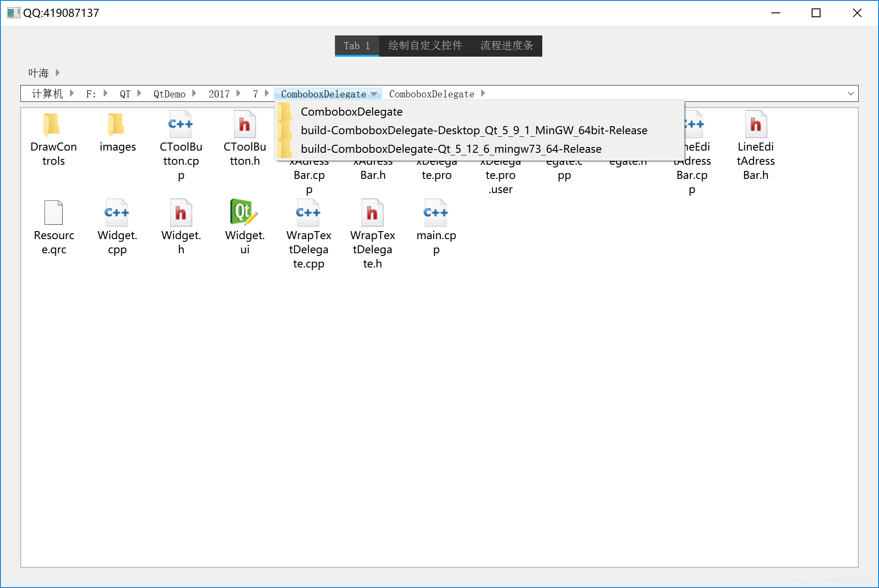Navigate to F: drive breadcrumb

pyautogui.click(x=91, y=94)
